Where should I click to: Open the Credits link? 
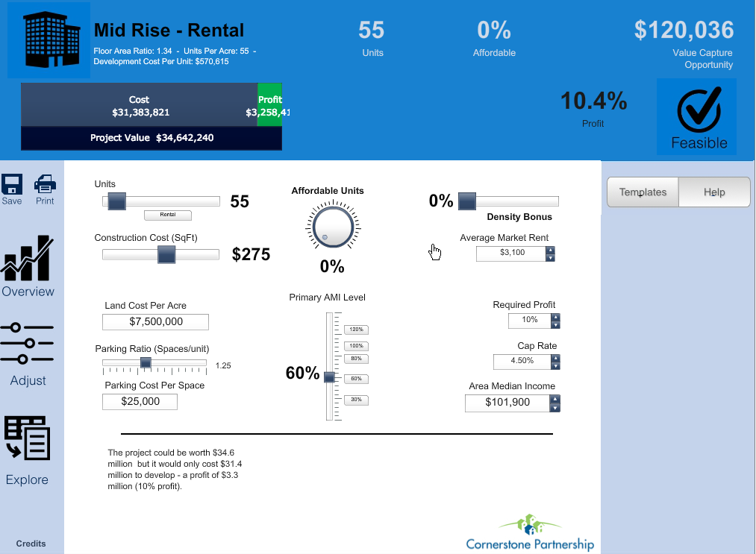[x=31, y=544]
